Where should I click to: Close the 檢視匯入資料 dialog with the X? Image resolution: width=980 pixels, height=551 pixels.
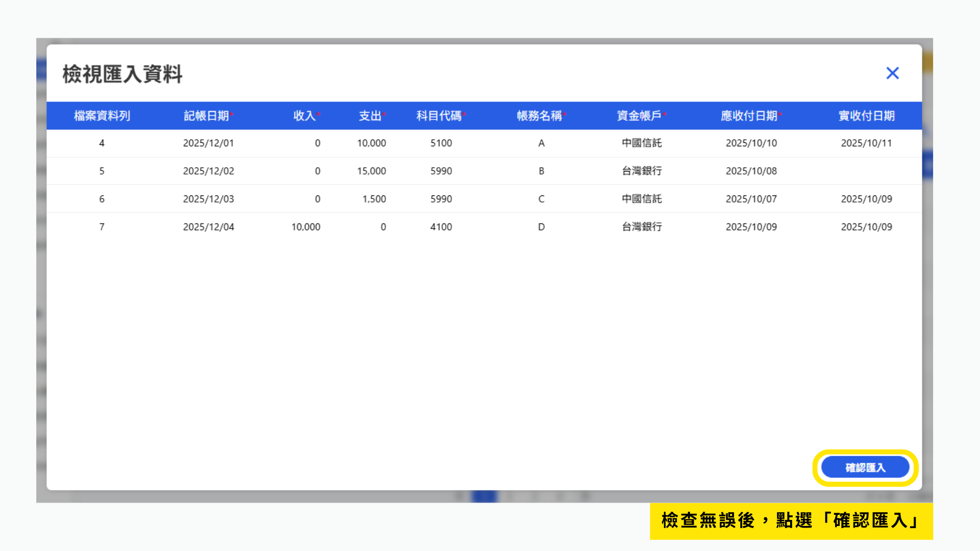(892, 73)
